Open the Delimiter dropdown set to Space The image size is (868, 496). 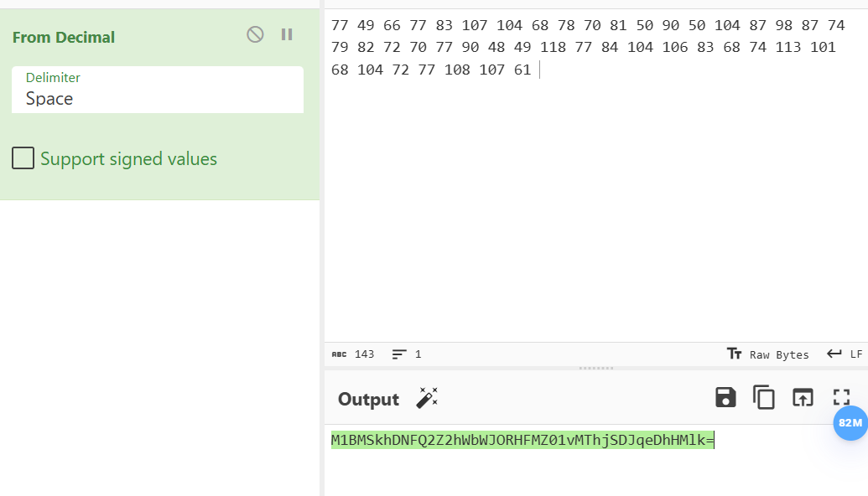[x=158, y=90]
